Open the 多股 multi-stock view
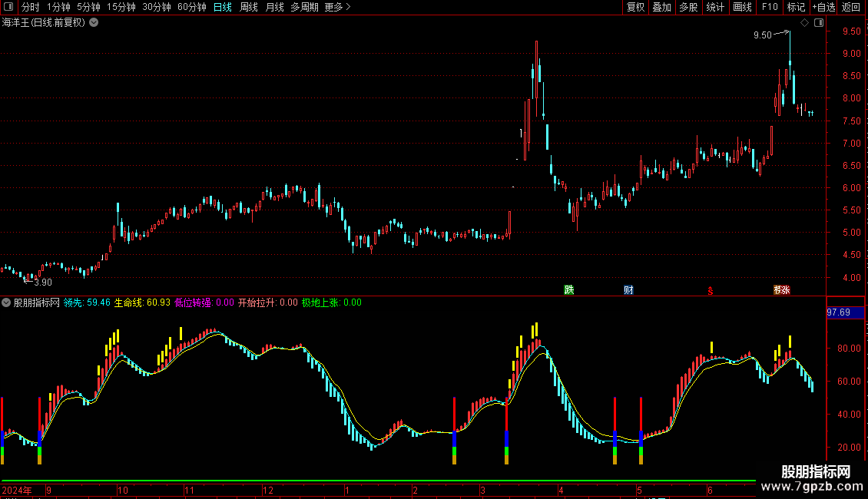 (689, 7)
